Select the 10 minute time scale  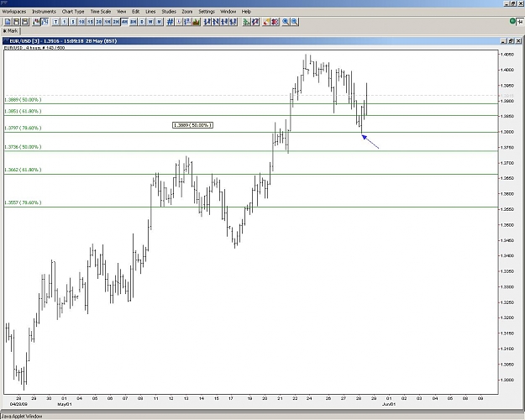pos(81,22)
